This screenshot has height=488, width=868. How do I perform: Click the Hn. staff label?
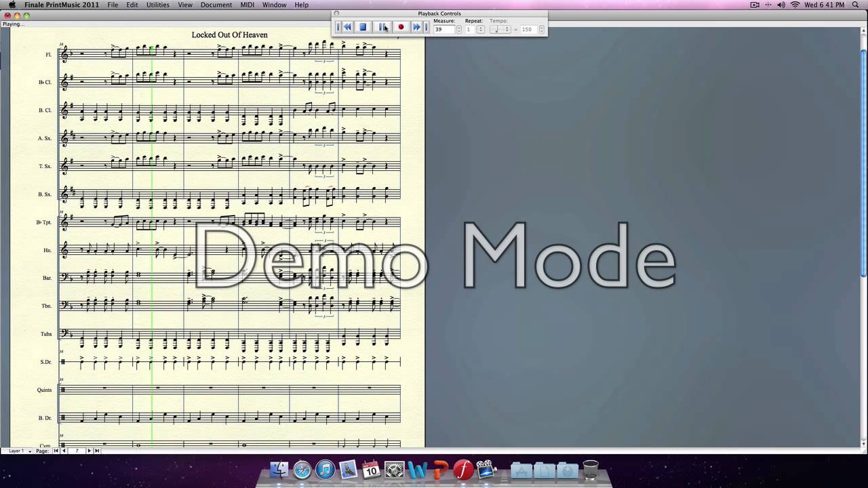click(x=47, y=250)
